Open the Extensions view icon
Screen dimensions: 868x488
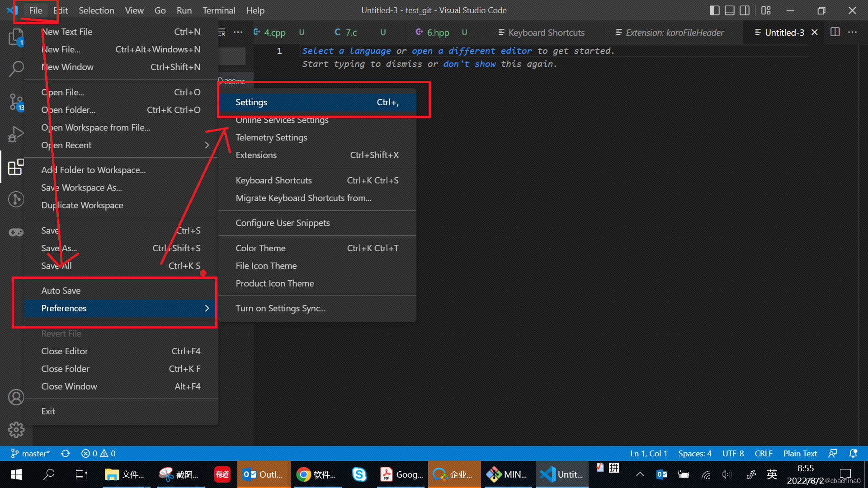click(16, 167)
